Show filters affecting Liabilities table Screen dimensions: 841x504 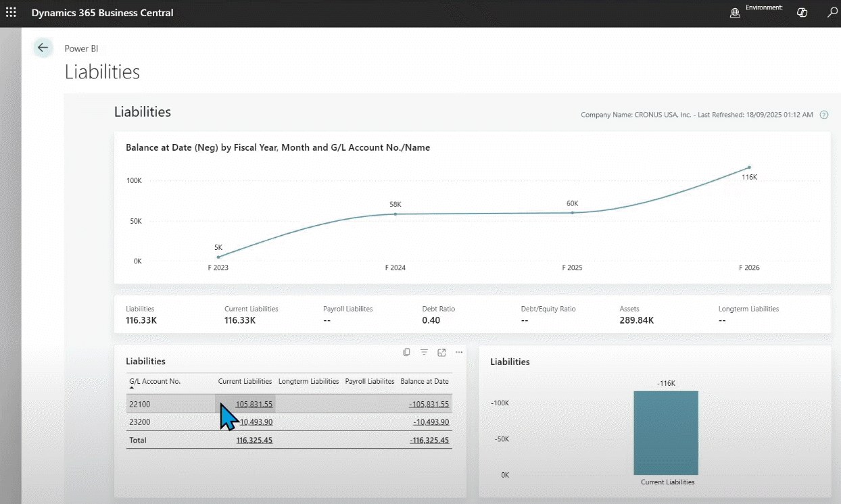click(x=424, y=352)
